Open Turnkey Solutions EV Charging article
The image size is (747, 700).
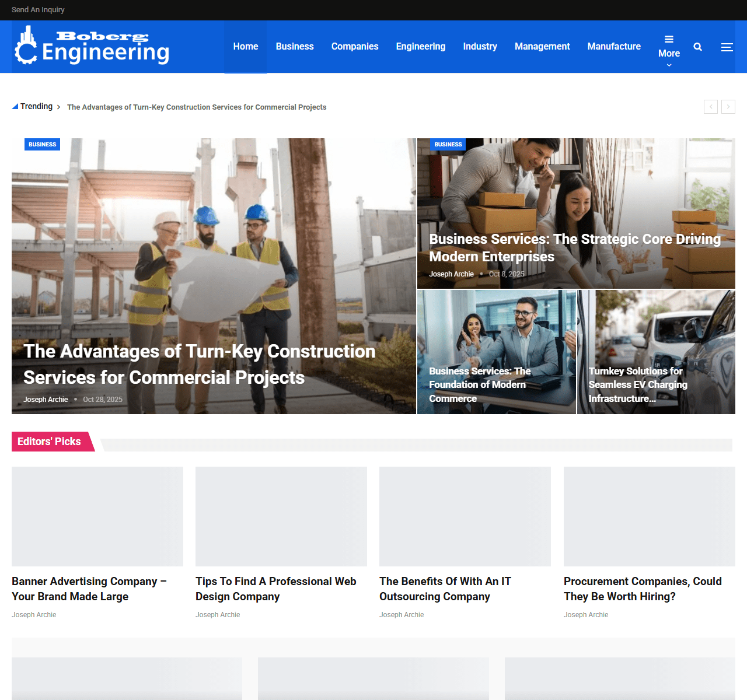pyautogui.click(x=637, y=385)
